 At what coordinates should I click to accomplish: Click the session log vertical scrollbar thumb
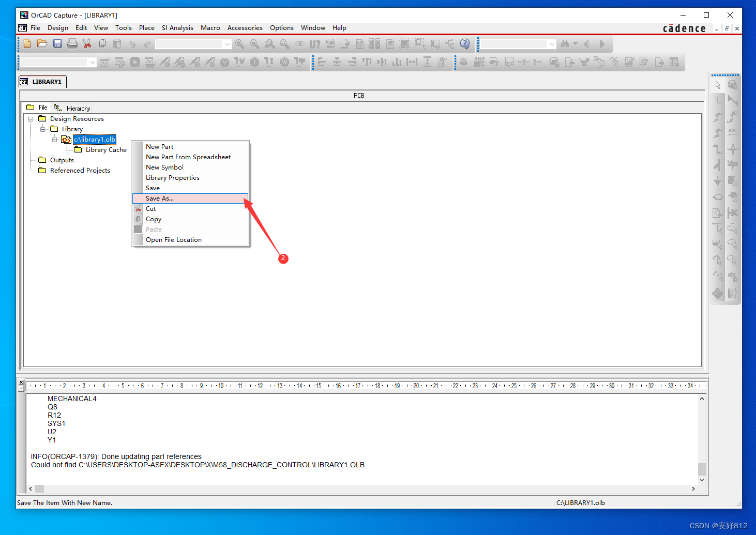click(702, 469)
